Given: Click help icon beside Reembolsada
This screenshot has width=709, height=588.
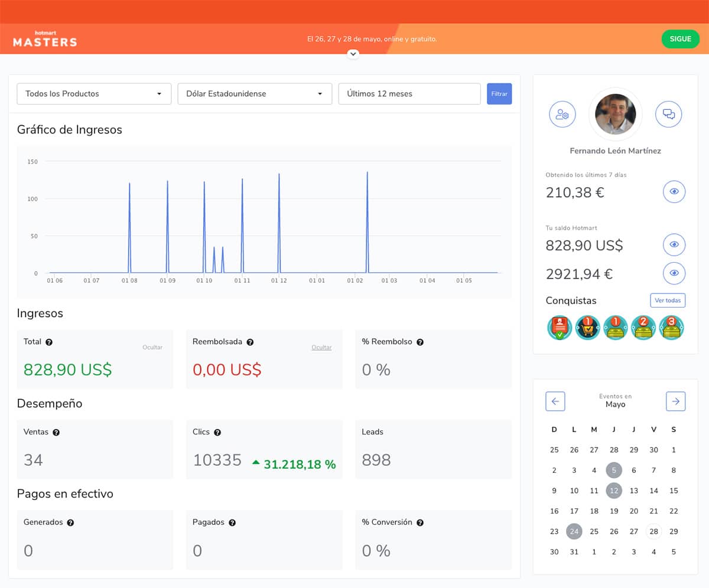Looking at the screenshot, I should (x=250, y=342).
